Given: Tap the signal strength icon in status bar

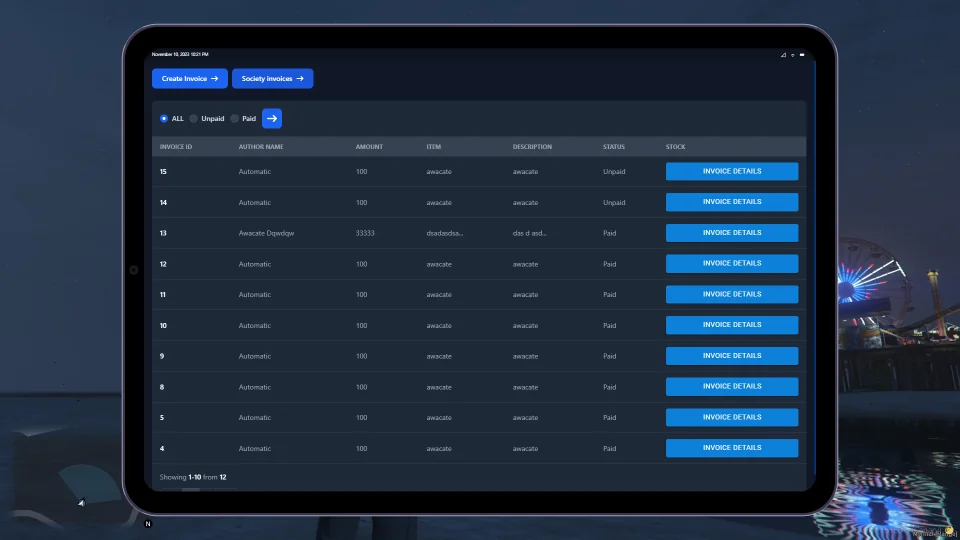Looking at the screenshot, I should click(783, 54).
